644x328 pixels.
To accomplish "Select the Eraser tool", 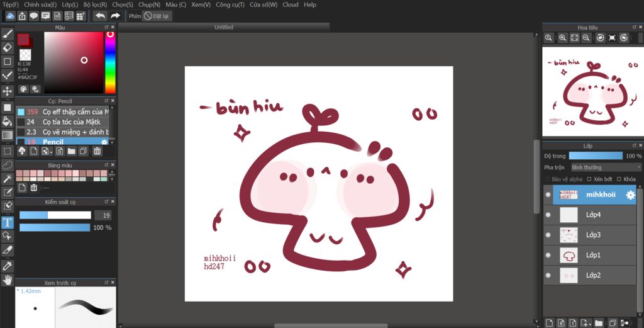I will pyautogui.click(x=8, y=47).
